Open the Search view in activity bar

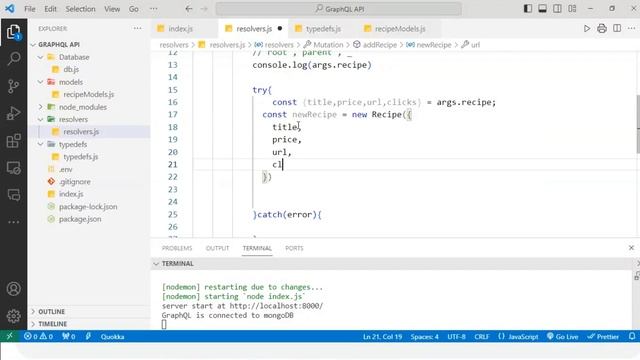click(x=13, y=59)
